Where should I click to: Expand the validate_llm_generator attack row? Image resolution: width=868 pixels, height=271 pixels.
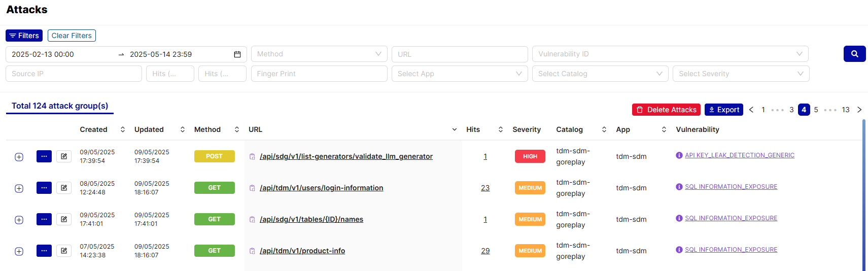[x=19, y=157]
